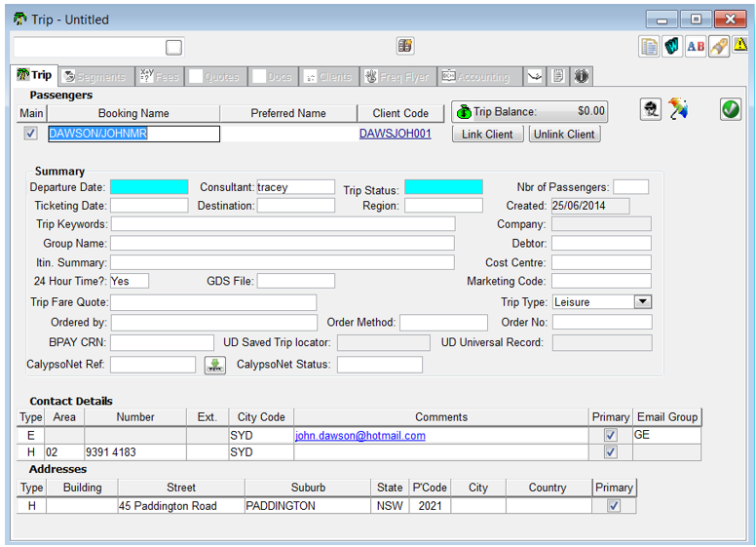Screen dimensions: 756x547
Task: Open john.dawson@hotmail.com email link
Action: coord(360,436)
